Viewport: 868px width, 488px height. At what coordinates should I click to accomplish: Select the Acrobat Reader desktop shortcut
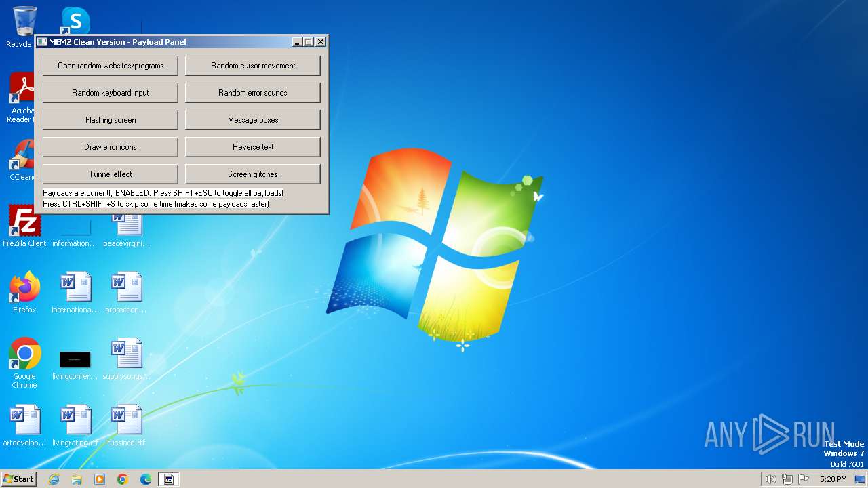20,98
